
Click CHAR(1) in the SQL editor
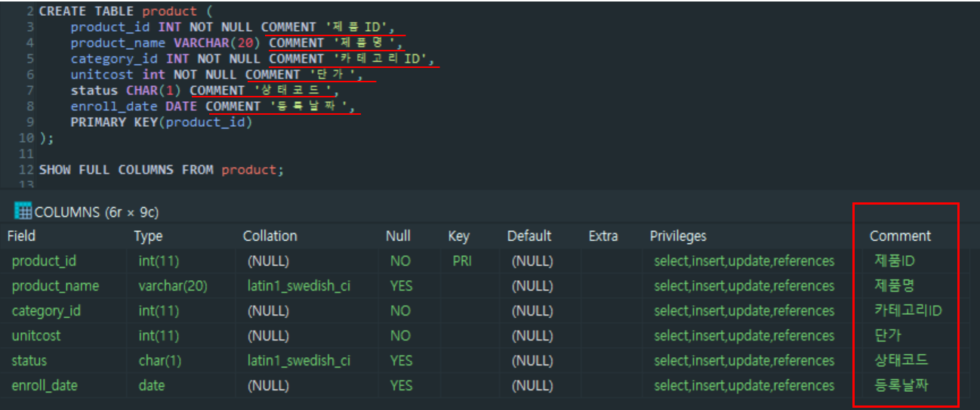[153, 91]
